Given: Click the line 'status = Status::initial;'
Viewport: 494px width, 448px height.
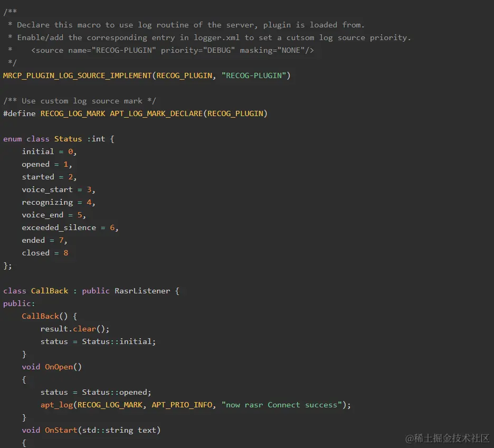Looking at the screenshot, I should point(98,341).
